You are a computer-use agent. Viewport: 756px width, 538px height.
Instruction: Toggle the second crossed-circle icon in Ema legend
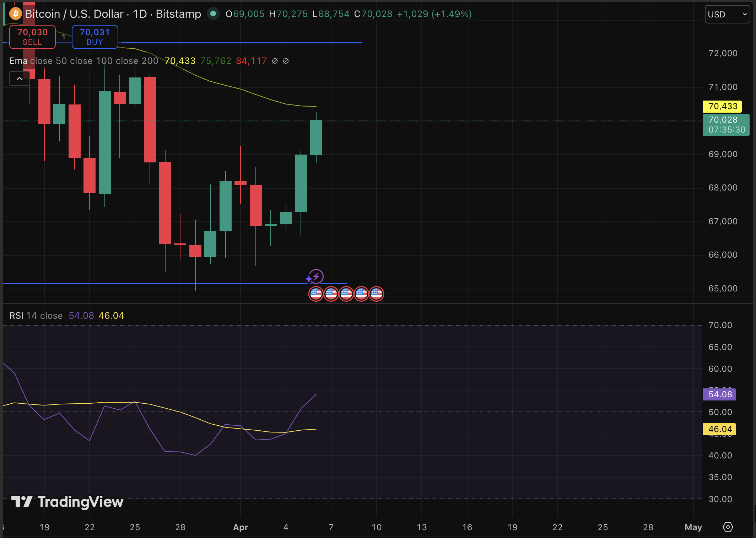tap(286, 61)
